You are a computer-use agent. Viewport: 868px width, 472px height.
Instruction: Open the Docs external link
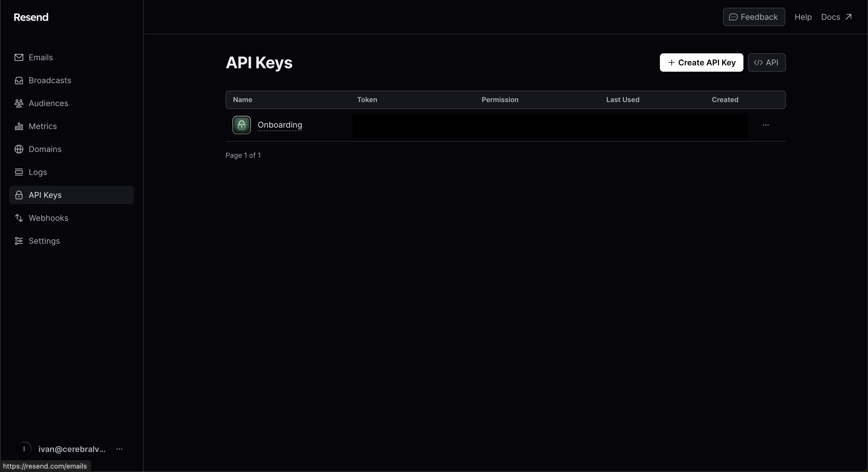pyautogui.click(x=836, y=17)
